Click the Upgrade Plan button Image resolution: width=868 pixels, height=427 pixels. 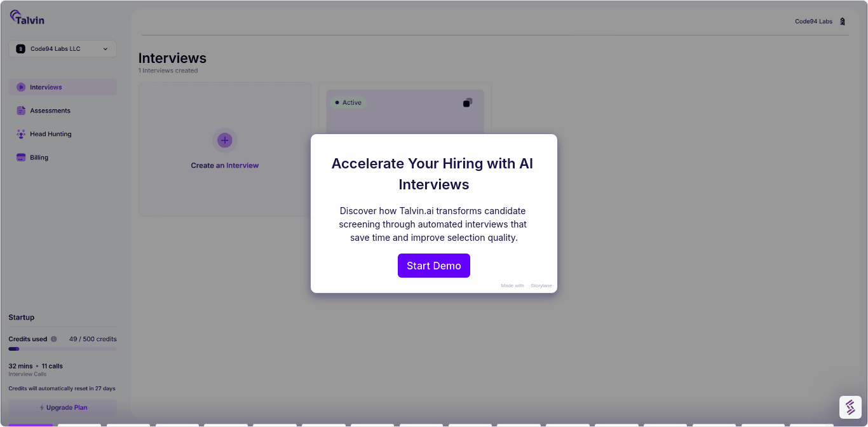pyautogui.click(x=62, y=408)
